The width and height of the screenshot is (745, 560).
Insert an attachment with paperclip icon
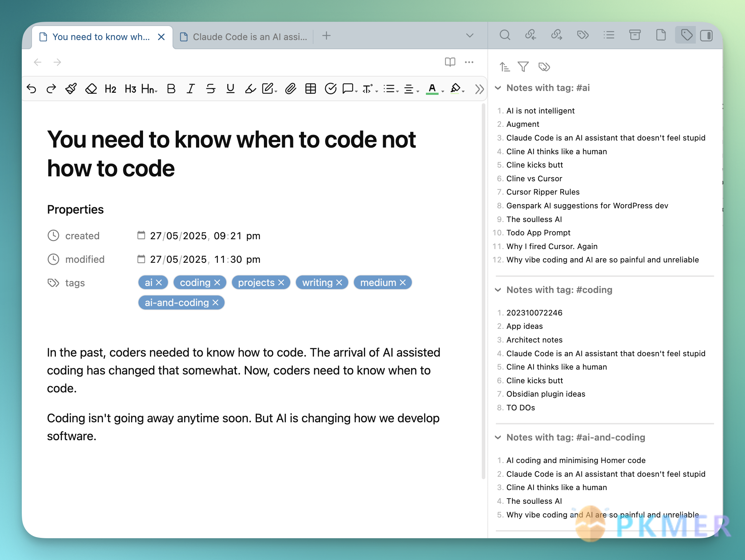point(291,89)
